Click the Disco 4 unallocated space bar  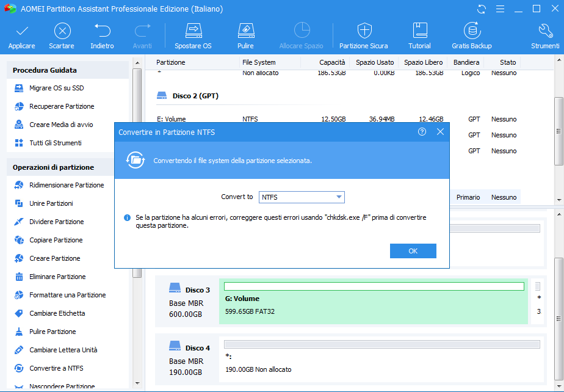382,344
